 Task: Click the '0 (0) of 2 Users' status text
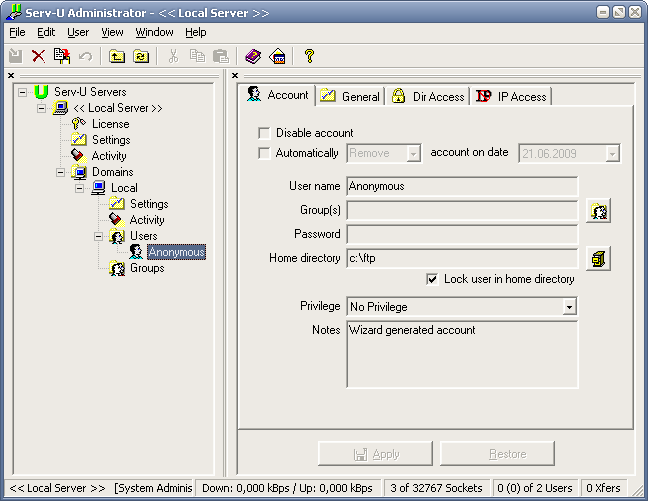[535, 488]
